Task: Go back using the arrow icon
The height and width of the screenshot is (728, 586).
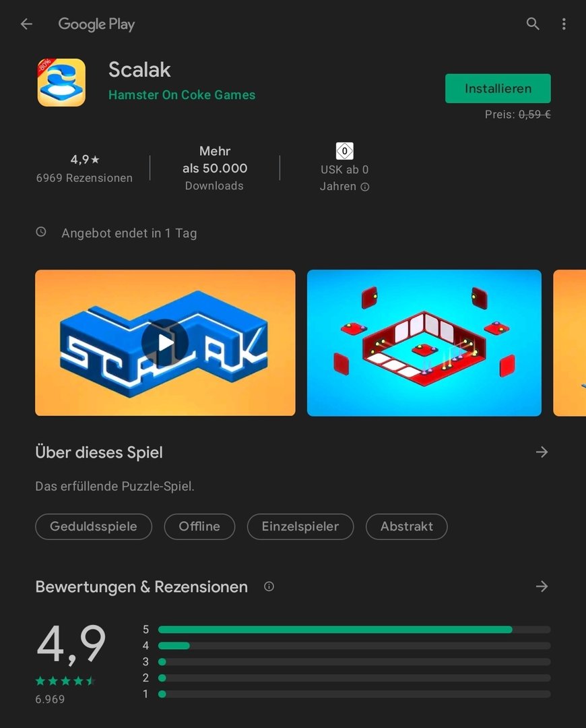Action: (26, 24)
